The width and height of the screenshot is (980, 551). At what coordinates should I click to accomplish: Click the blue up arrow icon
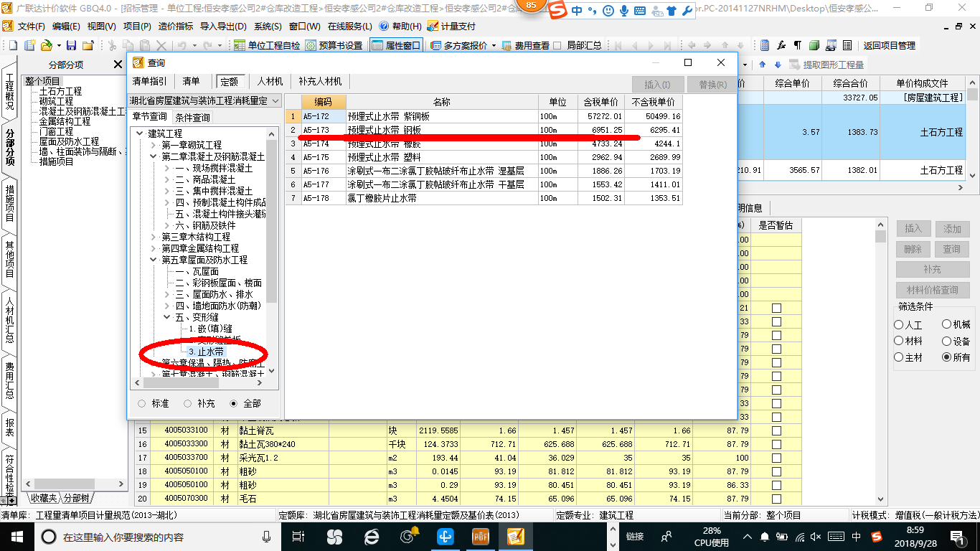coord(763,65)
